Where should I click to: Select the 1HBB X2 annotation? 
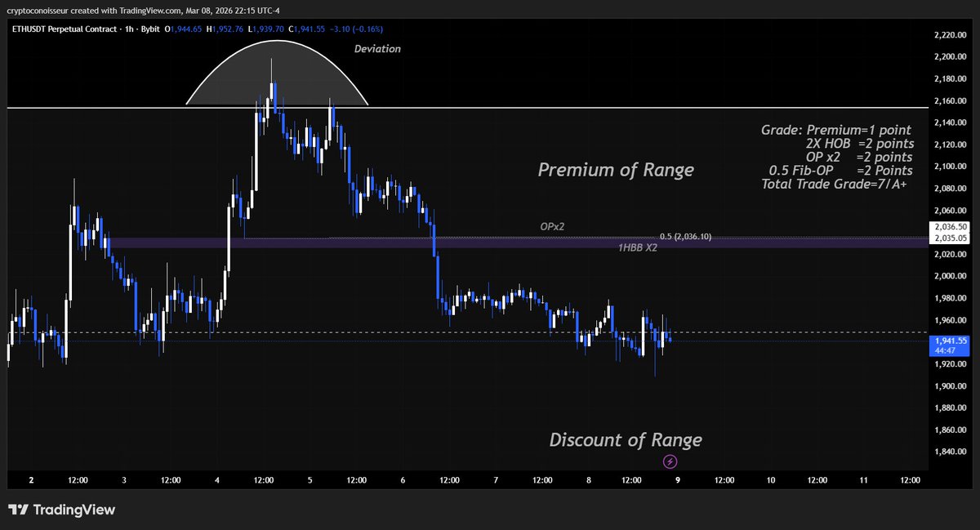[x=638, y=247]
